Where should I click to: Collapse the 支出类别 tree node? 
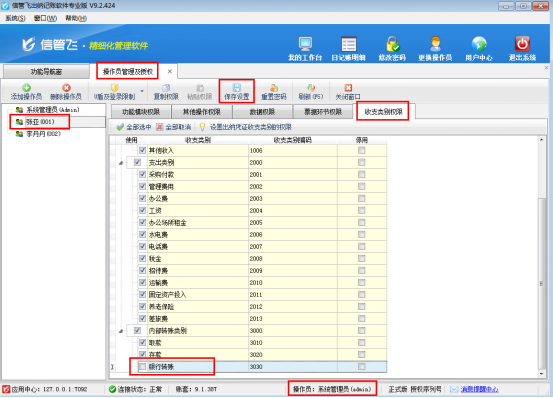[121, 163]
